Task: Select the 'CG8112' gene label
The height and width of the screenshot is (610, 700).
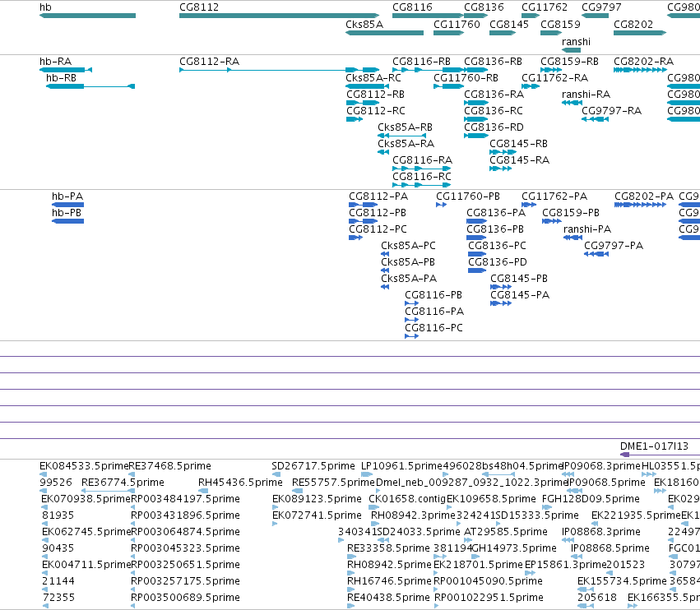Action: coord(199,7)
